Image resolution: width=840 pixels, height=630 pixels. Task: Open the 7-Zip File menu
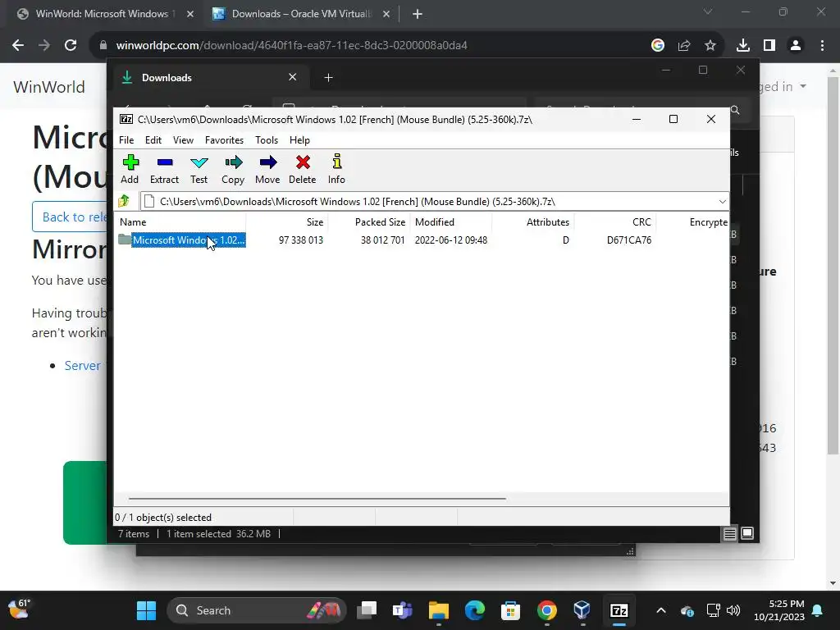coord(126,139)
